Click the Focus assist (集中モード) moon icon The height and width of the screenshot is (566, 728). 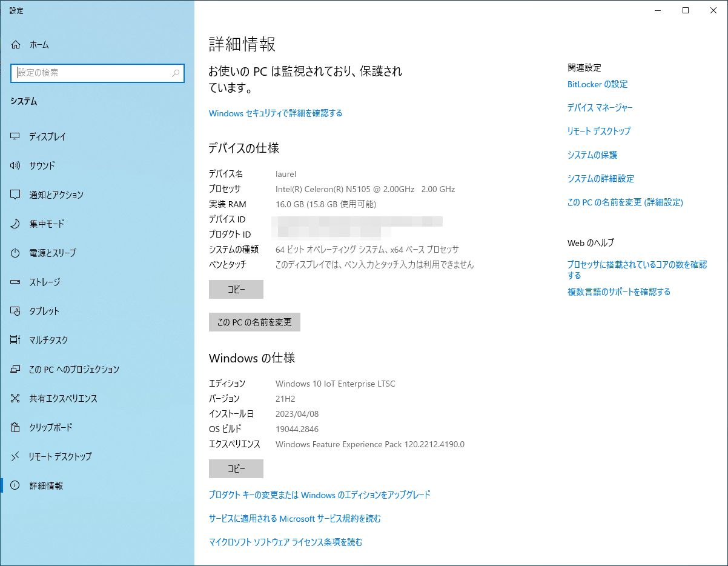[16, 224]
